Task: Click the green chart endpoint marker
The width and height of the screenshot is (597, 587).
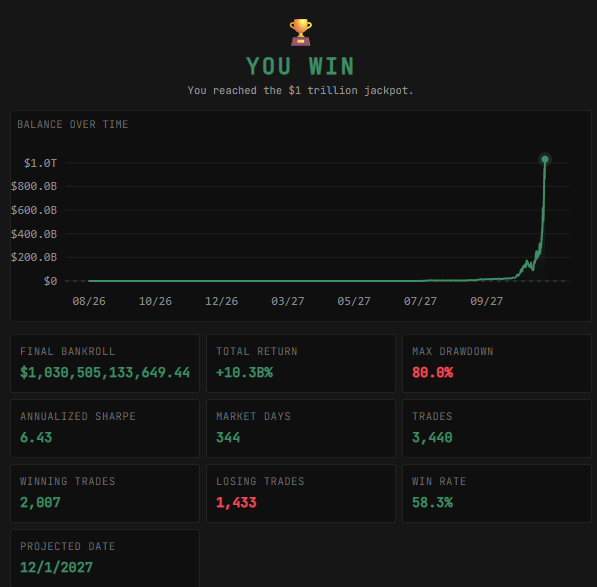Action: click(545, 159)
